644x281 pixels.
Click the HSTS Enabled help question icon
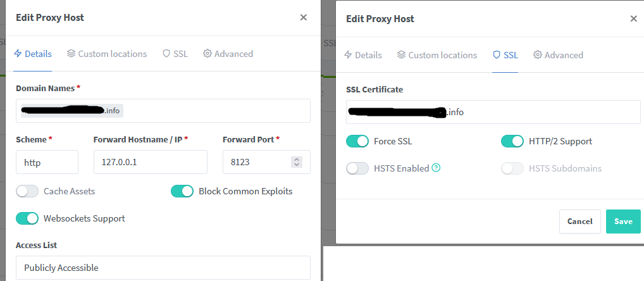point(436,168)
